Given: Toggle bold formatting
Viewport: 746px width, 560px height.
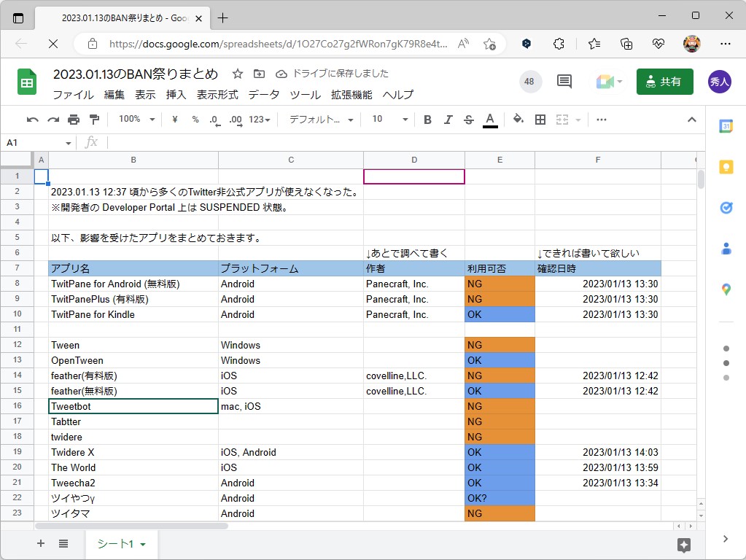Looking at the screenshot, I should pyautogui.click(x=427, y=119).
